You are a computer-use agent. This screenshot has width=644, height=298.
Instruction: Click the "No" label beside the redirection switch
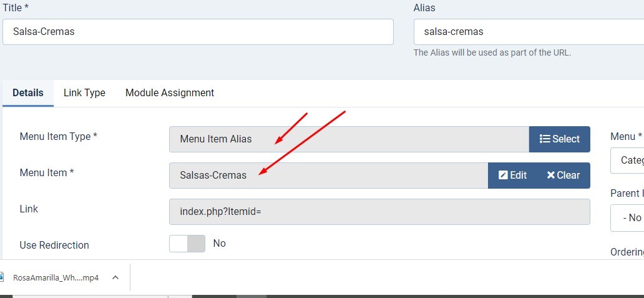tap(219, 244)
